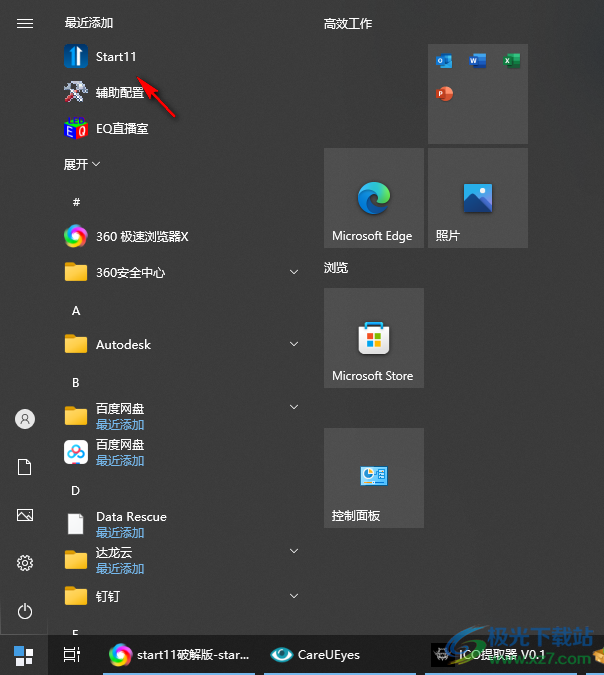This screenshot has height=675, width=604.
Task: Expand the 达龙云 folder
Action: click(294, 551)
